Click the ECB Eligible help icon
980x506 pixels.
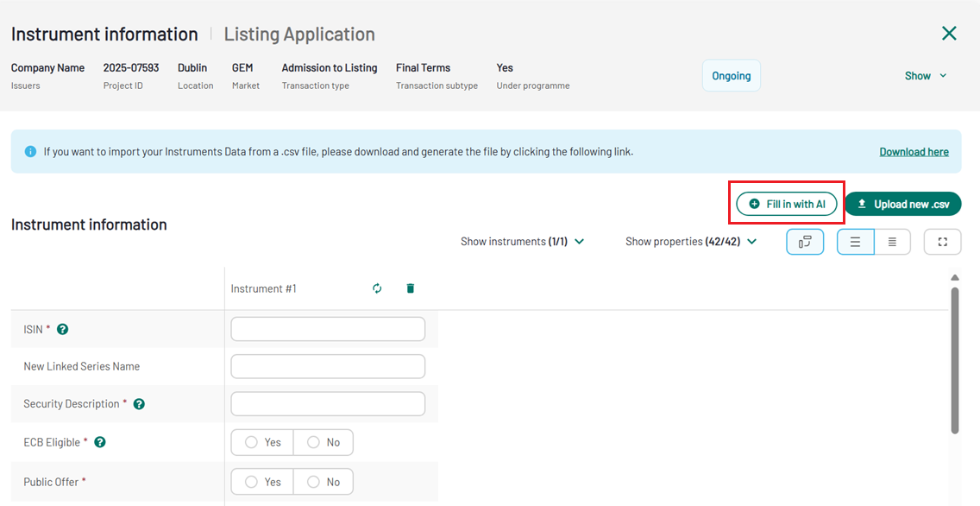tap(100, 442)
